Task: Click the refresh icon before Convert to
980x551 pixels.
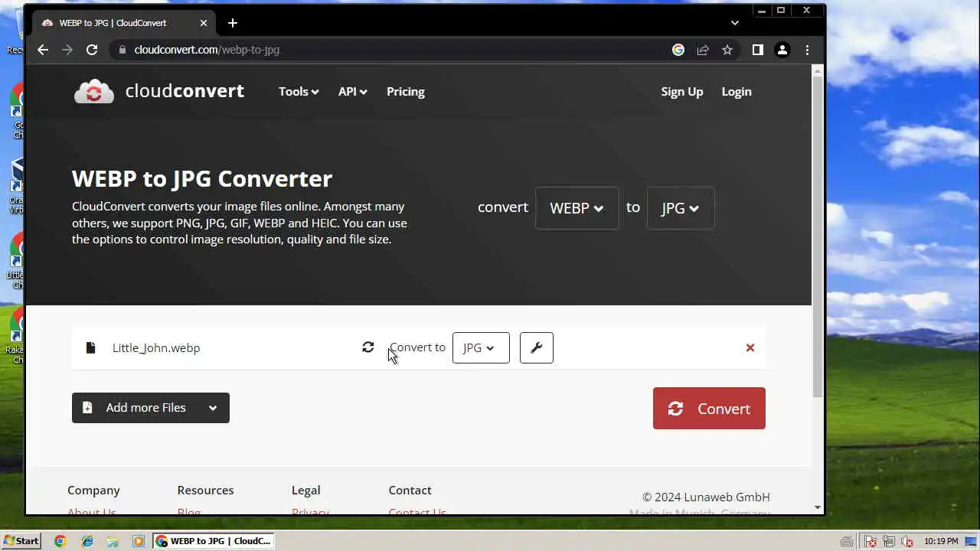Action: pos(368,347)
